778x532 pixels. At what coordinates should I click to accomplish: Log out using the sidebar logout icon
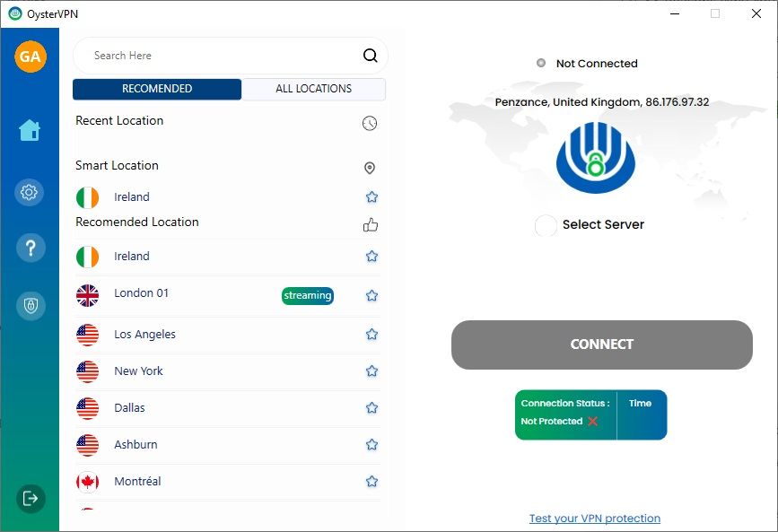click(x=30, y=498)
